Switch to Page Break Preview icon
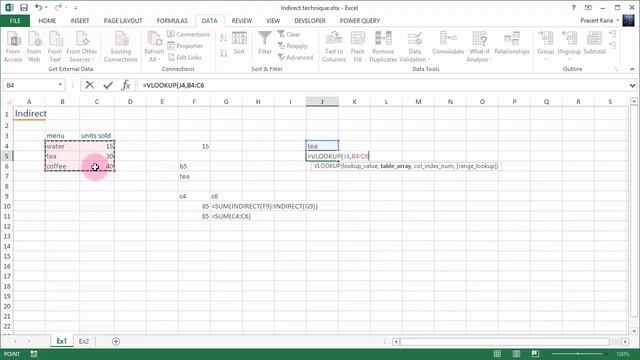The image size is (640, 360). click(535, 353)
